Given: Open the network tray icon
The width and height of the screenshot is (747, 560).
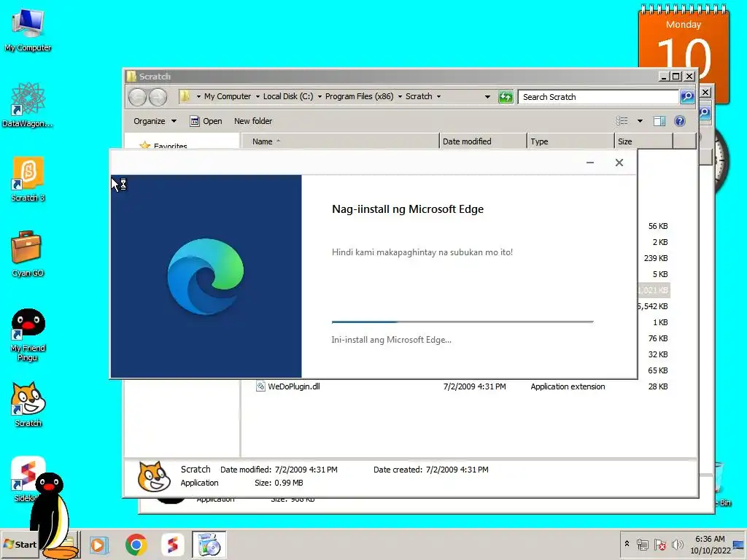Looking at the screenshot, I should pos(642,544).
